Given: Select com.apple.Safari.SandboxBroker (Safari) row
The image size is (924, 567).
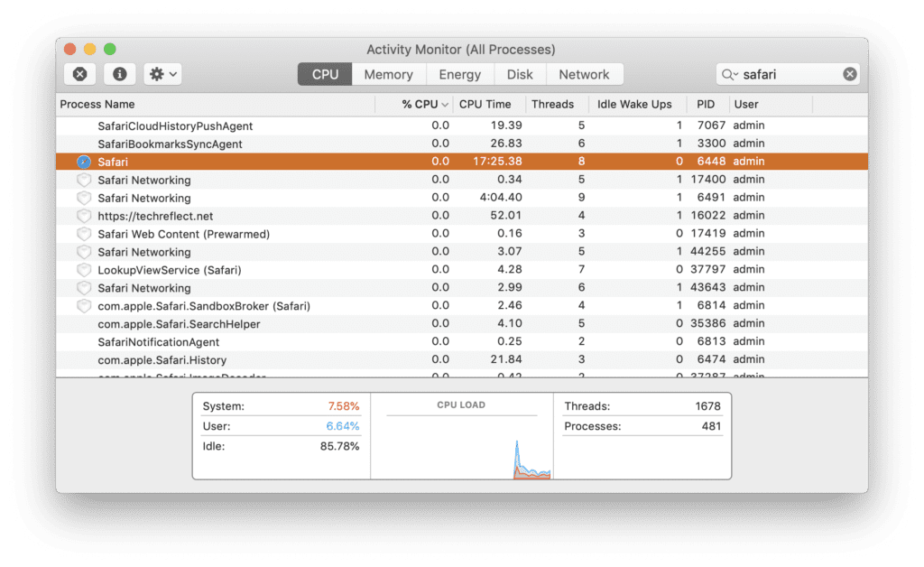Looking at the screenshot, I should pos(462,306).
